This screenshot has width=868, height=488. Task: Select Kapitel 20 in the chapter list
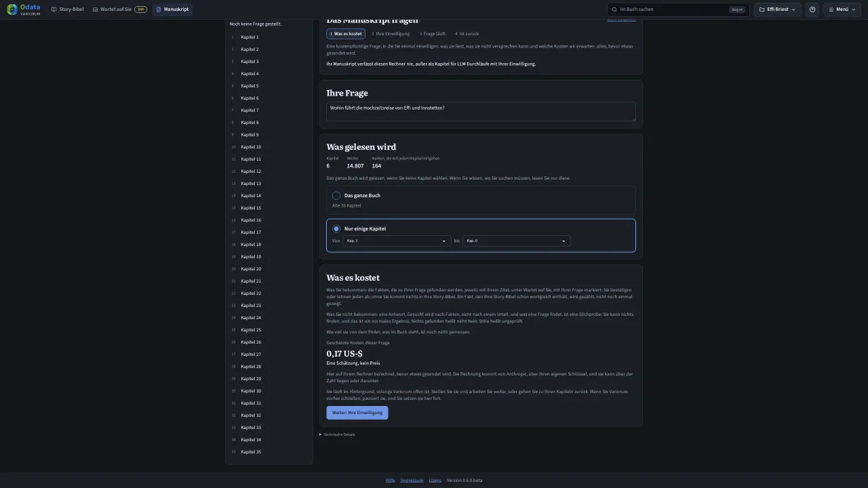[269, 269]
